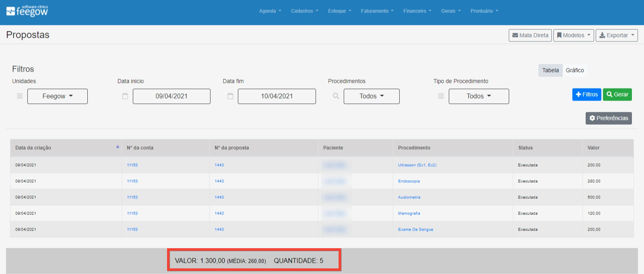Click the list icon beside Tipo de Procedimento
Viewport: 644px width, 274px height.
pyautogui.click(x=441, y=96)
